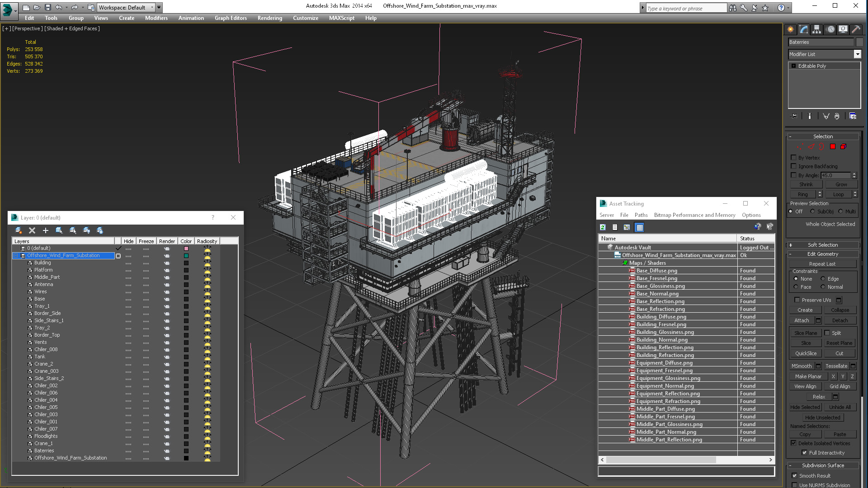Enable the Ignore Backfacing checkbox
The height and width of the screenshot is (488, 868).
pos(793,166)
